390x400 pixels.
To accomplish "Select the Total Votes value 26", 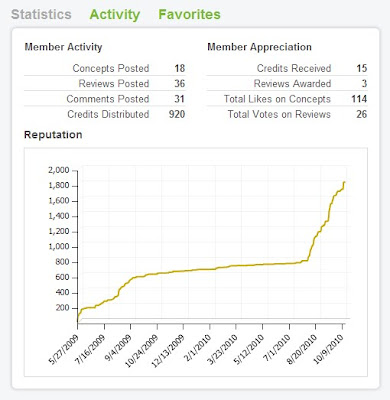I will (362, 114).
